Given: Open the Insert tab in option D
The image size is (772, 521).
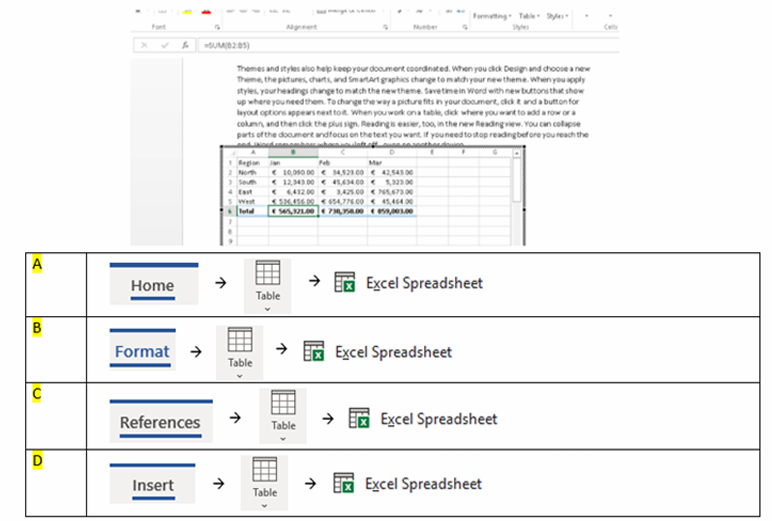Looking at the screenshot, I should [x=152, y=485].
